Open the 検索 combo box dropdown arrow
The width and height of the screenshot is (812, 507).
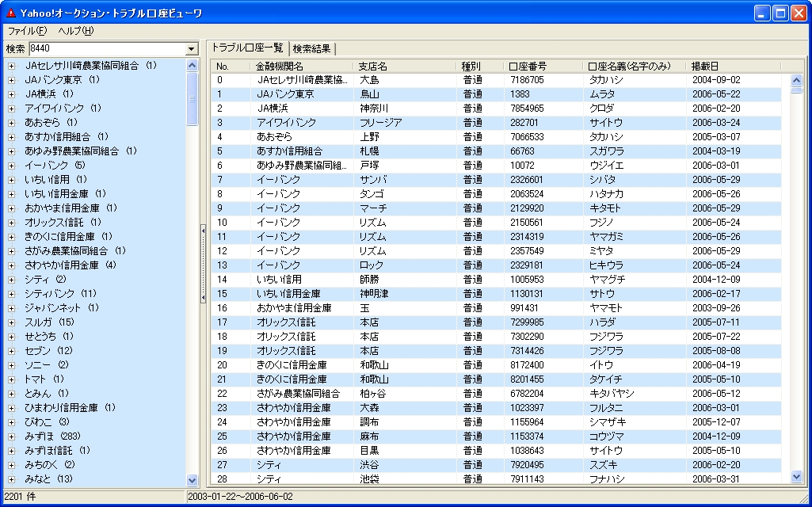[192, 48]
